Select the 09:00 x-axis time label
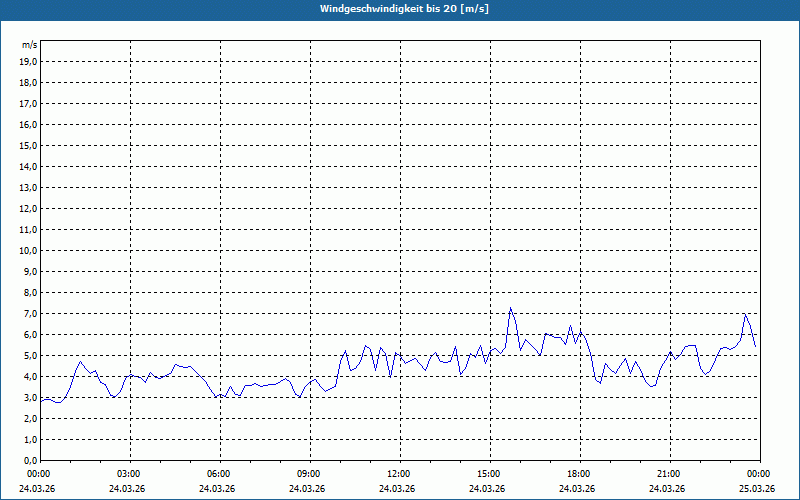The height and width of the screenshot is (500, 800). (x=308, y=474)
